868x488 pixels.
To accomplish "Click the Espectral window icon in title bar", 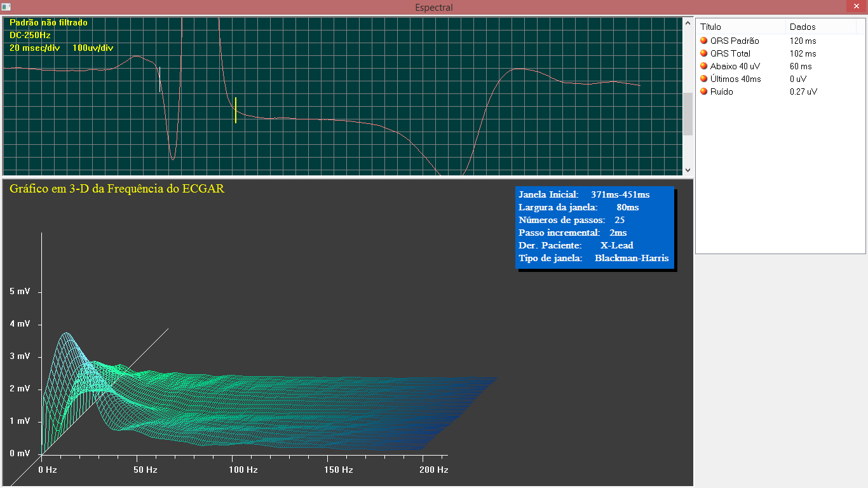I will [6, 7].
